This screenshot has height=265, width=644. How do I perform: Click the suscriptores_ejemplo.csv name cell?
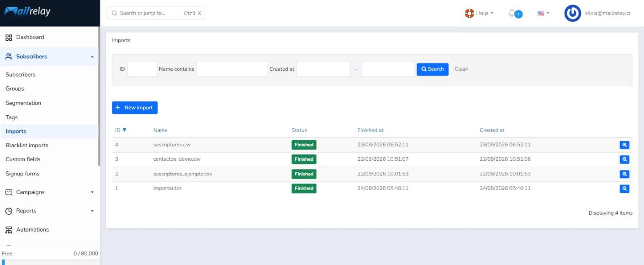click(183, 174)
